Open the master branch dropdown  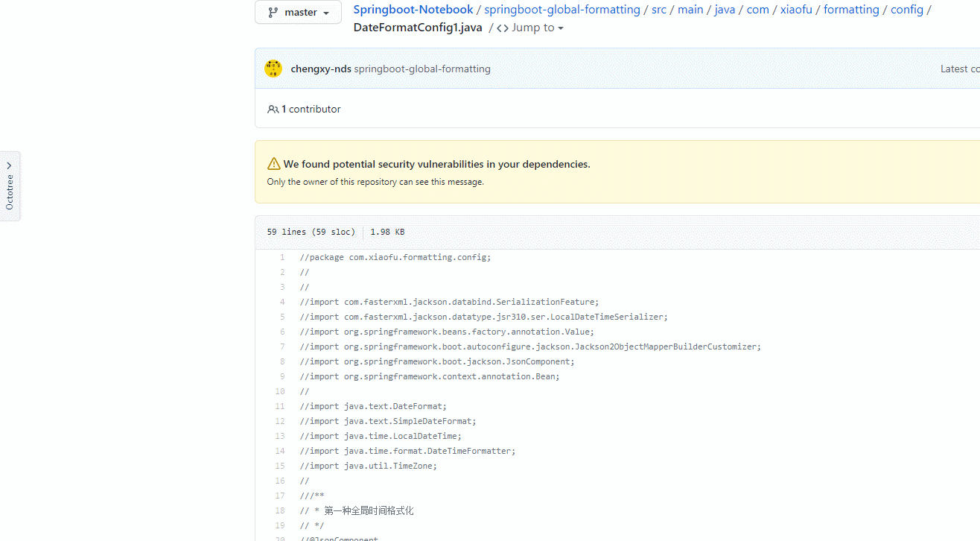tap(298, 12)
